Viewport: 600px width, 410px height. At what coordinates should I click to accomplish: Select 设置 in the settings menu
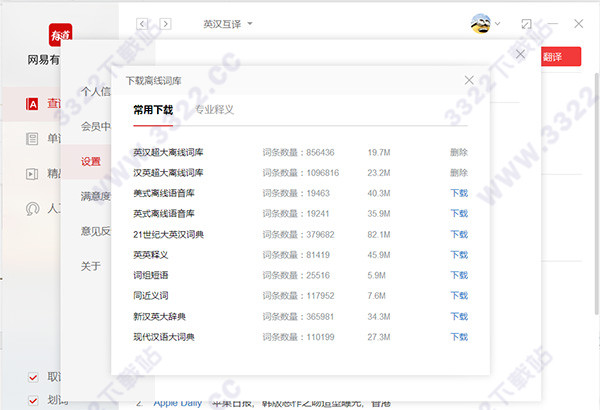pos(91,162)
